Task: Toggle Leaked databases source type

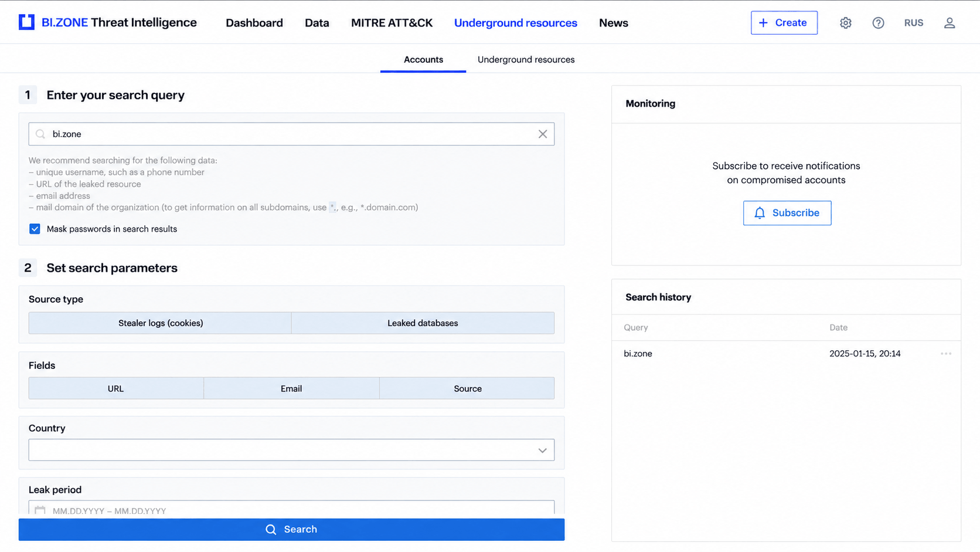Action: [423, 323]
